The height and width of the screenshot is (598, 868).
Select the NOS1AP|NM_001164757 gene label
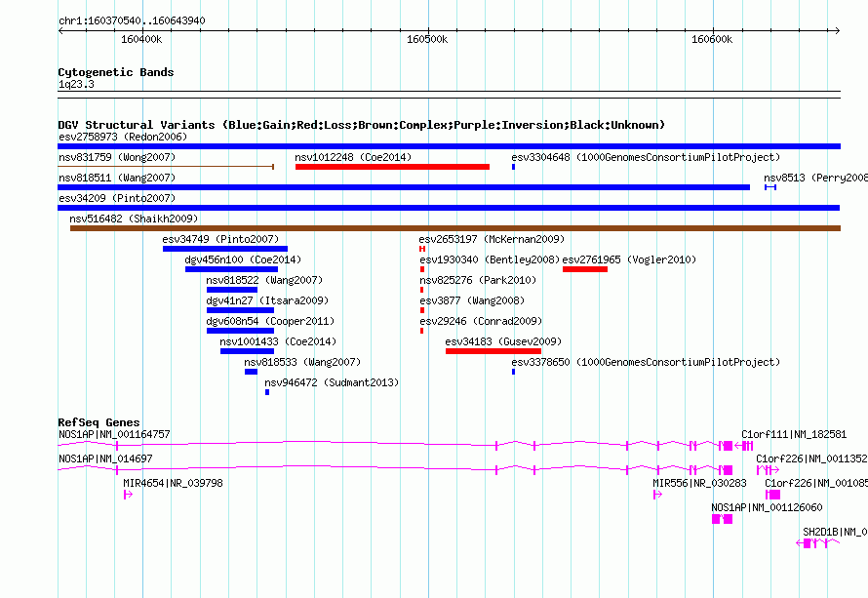114,435
